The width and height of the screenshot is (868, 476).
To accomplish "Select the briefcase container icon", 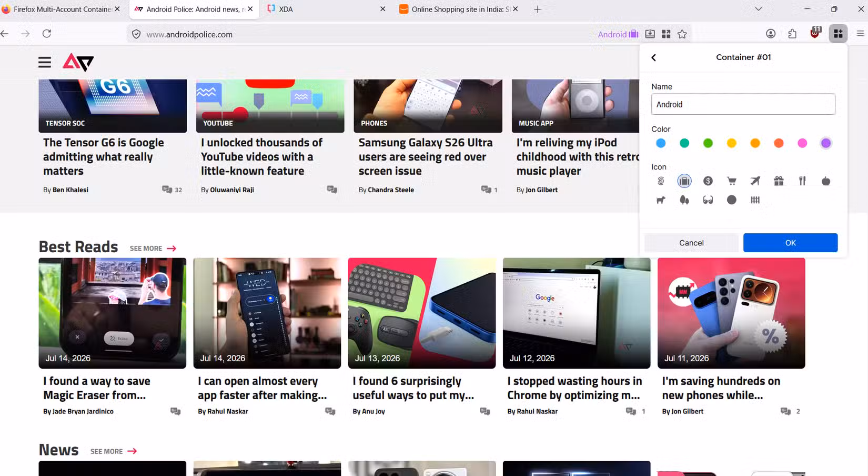I will click(x=684, y=181).
